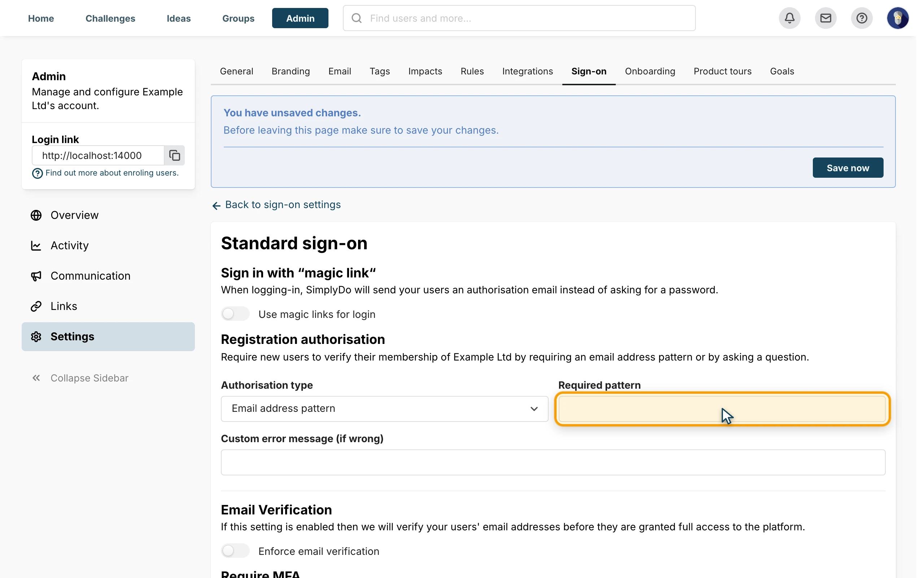The image size is (924, 578).
Task: Open Challenges in top navigation
Action: (110, 18)
